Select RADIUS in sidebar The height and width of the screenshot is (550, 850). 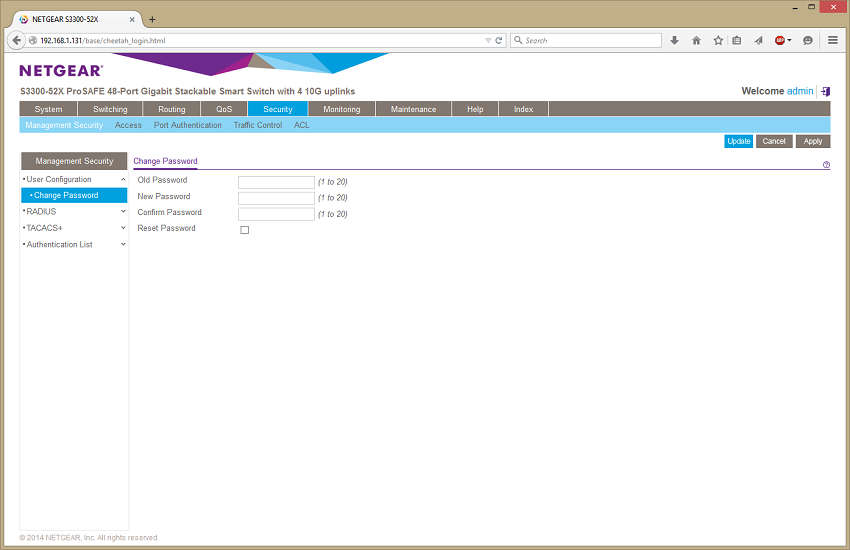41,211
